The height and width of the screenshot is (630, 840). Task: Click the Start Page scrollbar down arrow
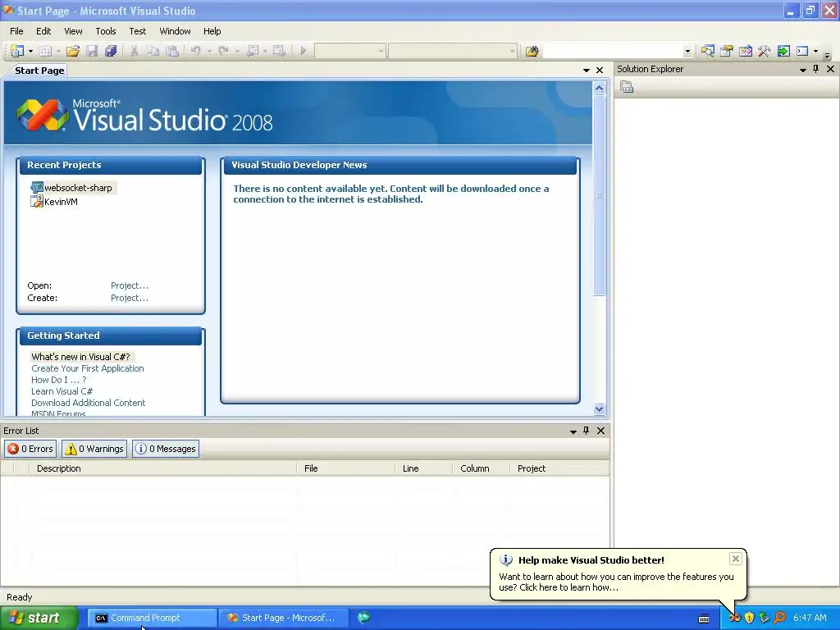(599, 409)
